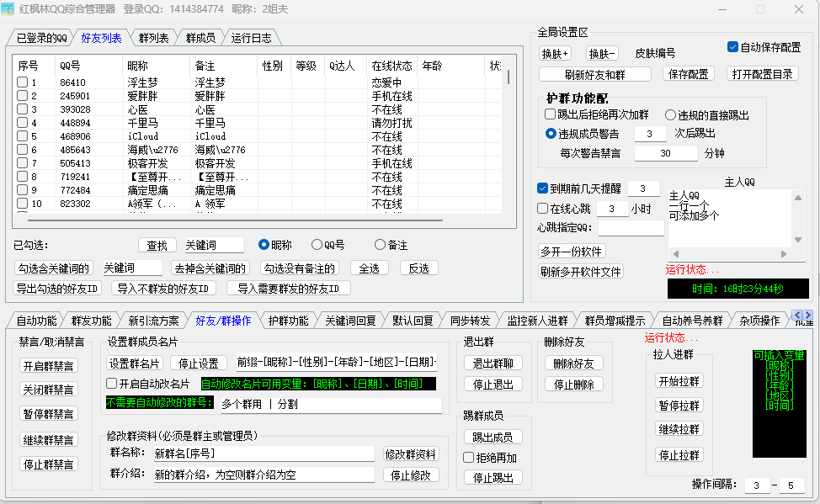Enable the 在线心跳 checkbox

(x=543, y=208)
